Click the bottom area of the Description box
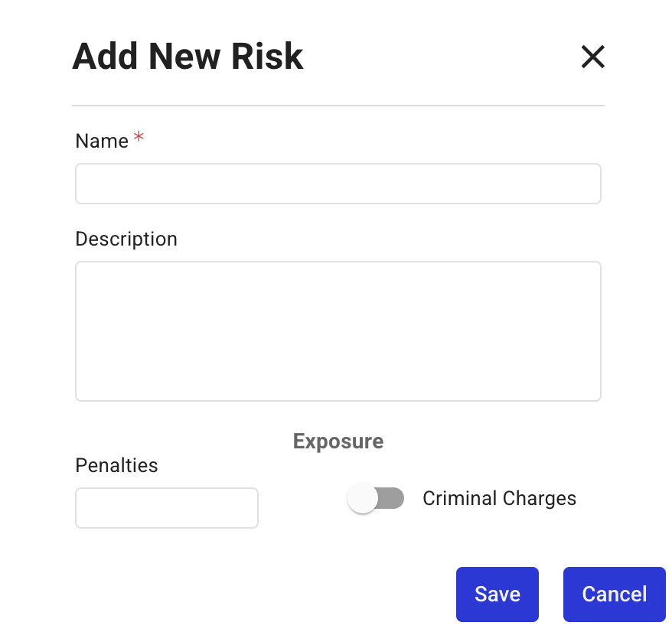The image size is (672, 632). tap(338, 386)
